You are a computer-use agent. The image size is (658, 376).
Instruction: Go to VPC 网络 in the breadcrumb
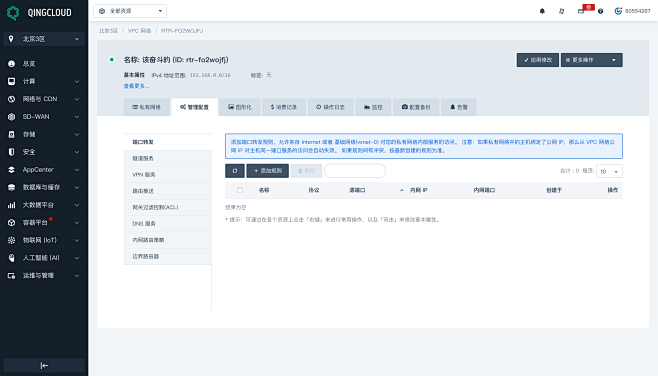139,31
